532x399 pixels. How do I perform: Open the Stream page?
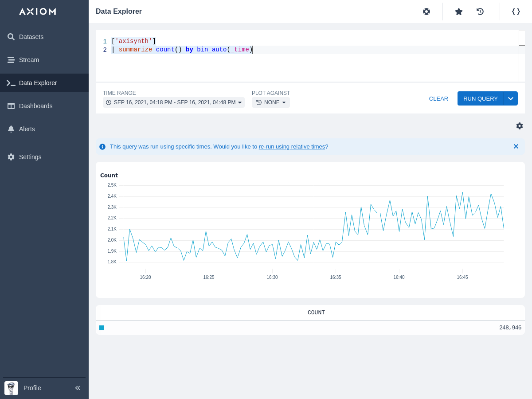[29, 60]
